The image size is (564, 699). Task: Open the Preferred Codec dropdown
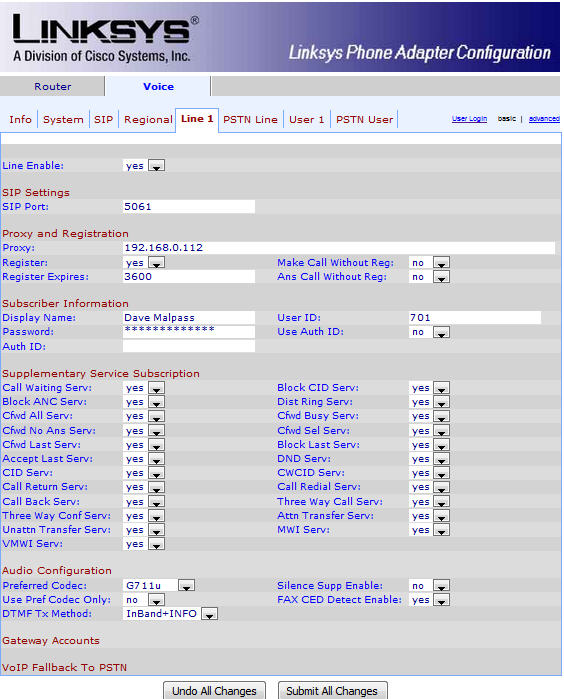coord(159,585)
